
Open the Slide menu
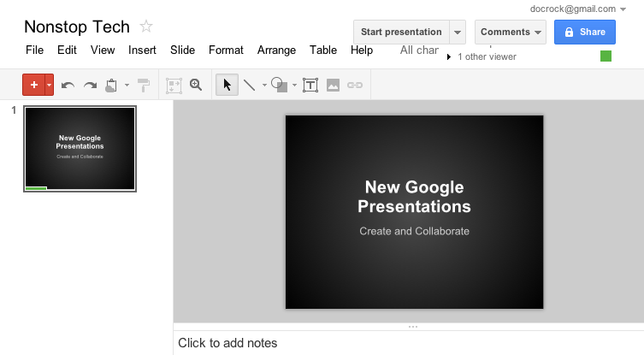183,50
